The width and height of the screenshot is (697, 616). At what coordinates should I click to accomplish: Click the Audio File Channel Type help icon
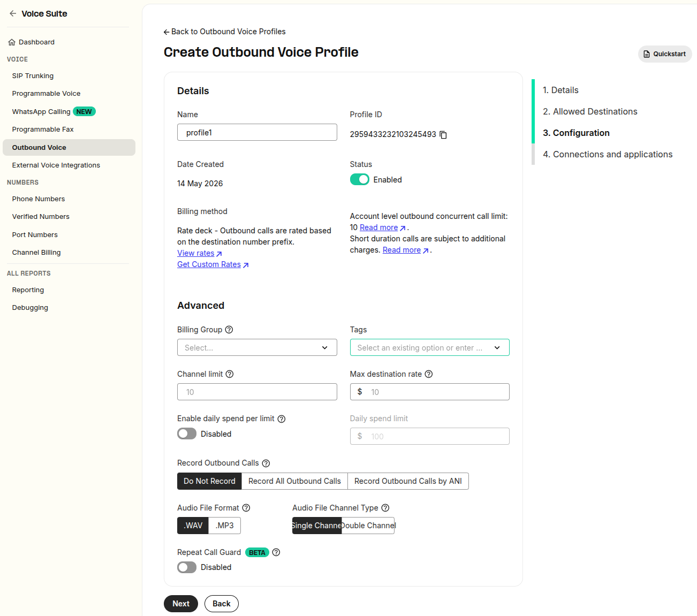(385, 508)
